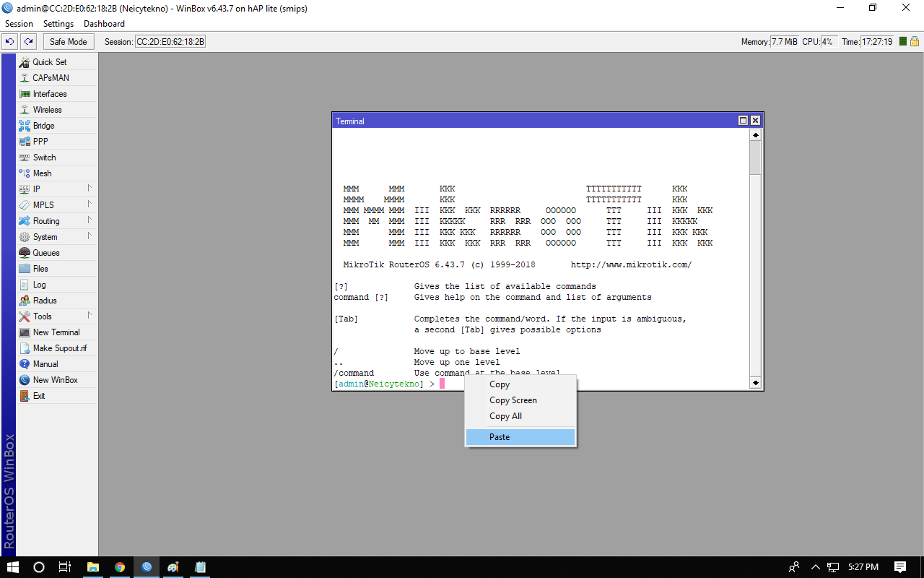
Task: Expand the System submenu arrow
Action: coord(90,236)
